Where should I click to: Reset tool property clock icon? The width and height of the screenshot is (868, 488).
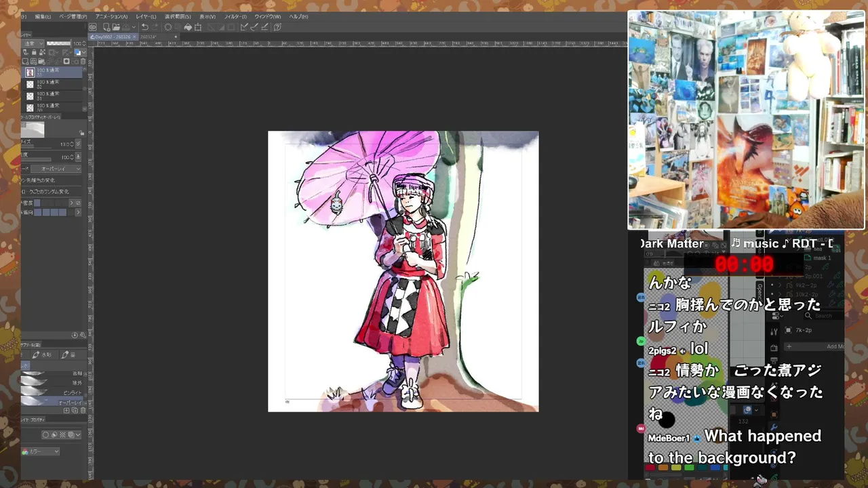75,335
